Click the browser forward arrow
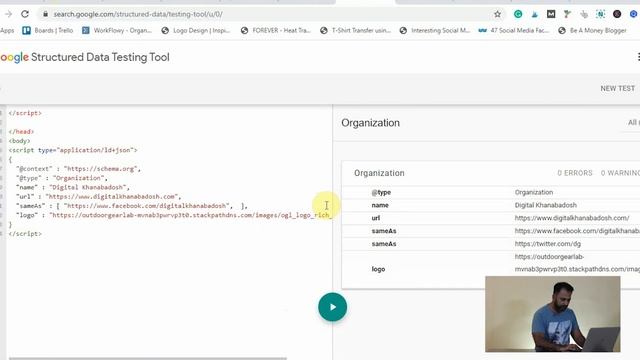 pos(8,14)
